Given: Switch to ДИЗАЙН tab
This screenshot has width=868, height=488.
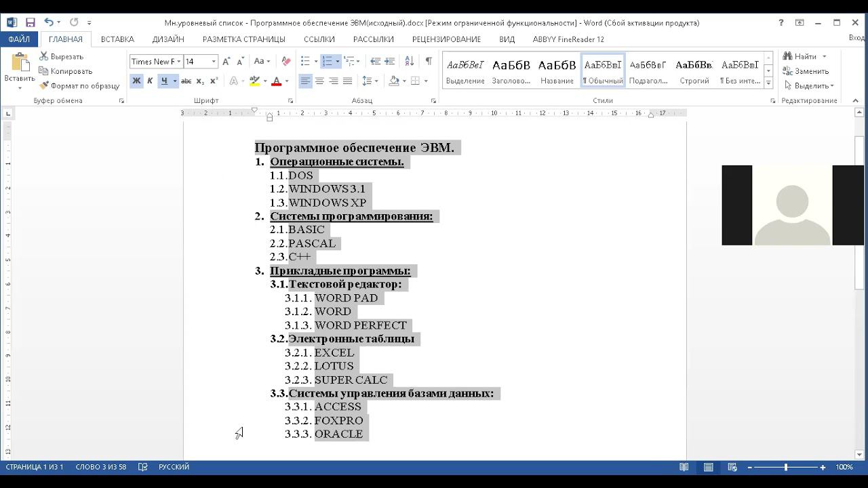Looking at the screenshot, I should (x=168, y=39).
